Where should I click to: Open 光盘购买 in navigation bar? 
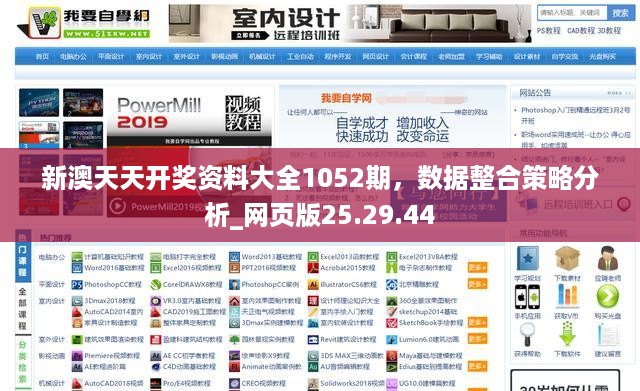pos(602,56)
